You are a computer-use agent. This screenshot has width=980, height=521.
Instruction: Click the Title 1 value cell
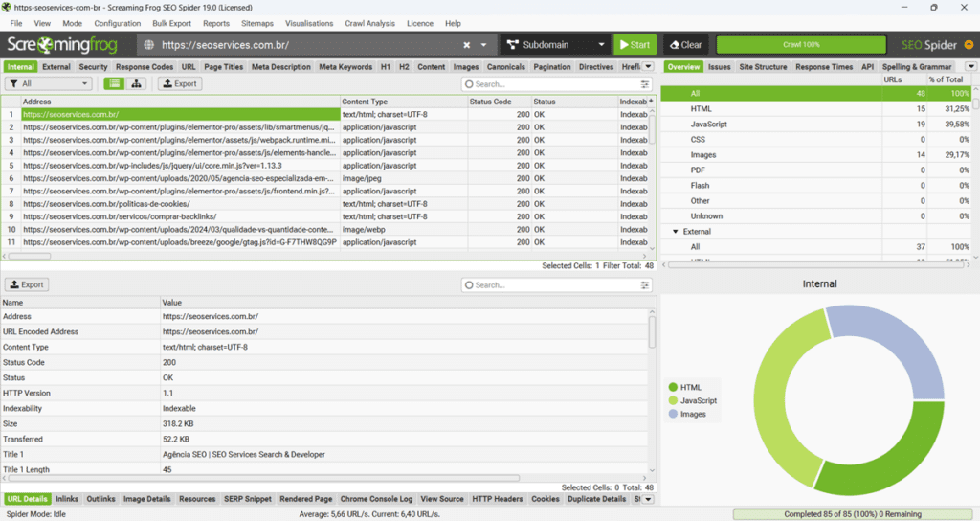pyautogui.click(x=405, y=455)
